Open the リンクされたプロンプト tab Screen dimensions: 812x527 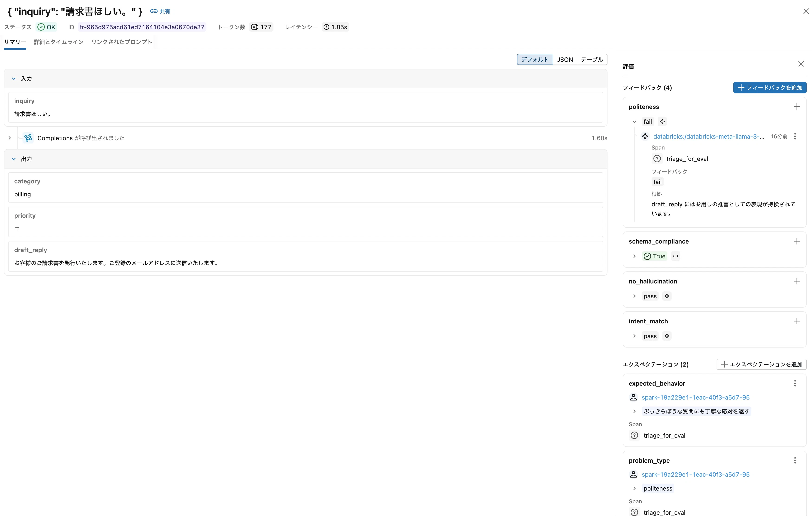[121, 42]
